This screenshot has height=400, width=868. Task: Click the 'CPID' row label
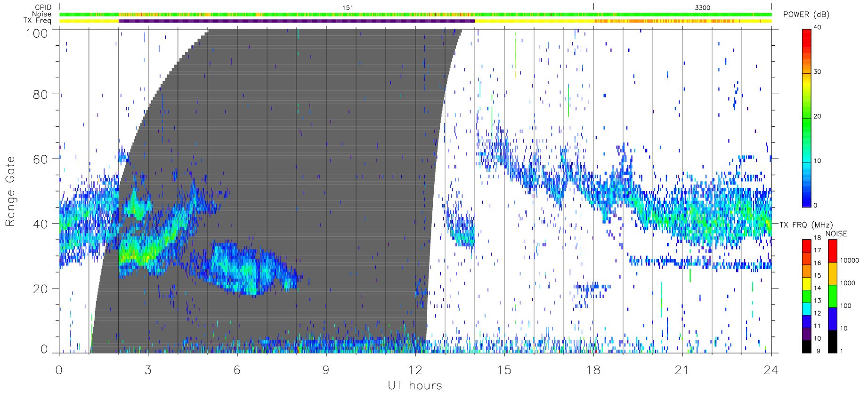43,8
